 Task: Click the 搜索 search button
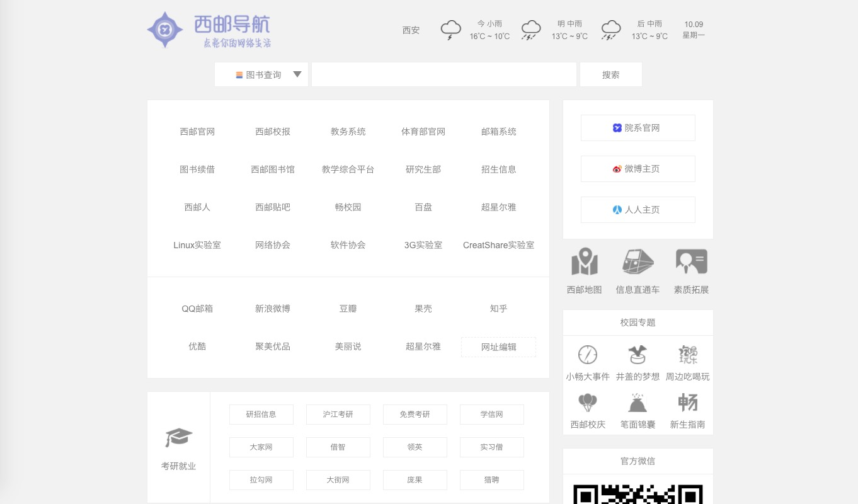pyautogui.click(x=611, y=74)
